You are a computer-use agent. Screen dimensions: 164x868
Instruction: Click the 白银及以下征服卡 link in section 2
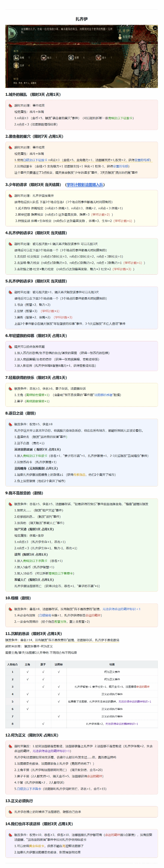[35, 160]
